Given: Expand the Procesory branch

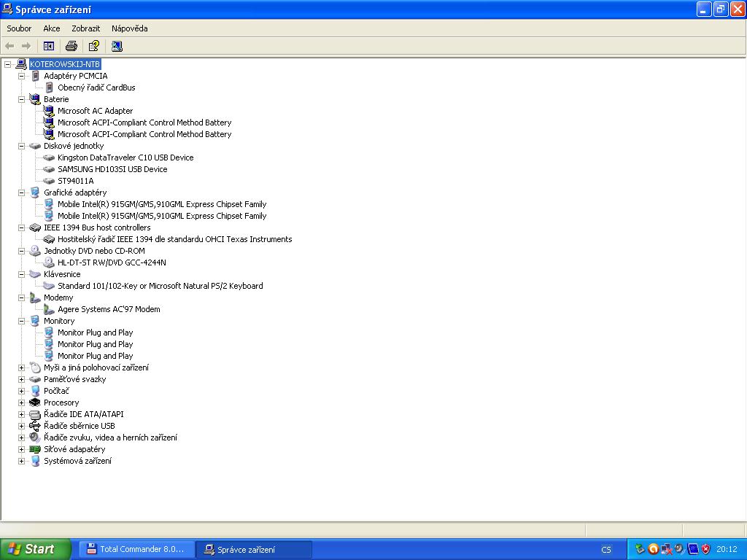Looking at the screenshot, I should (x=21, y=402).
